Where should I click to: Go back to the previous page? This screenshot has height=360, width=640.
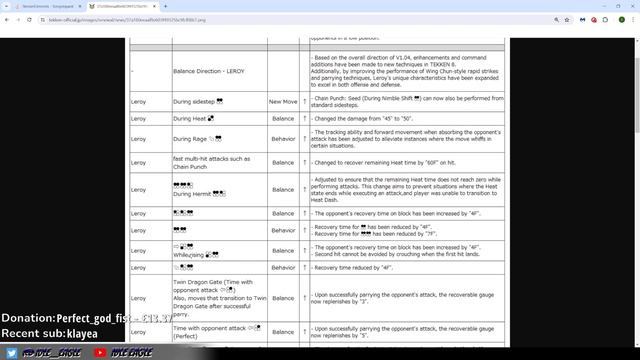pyautogui.click(x=7, y=20)
